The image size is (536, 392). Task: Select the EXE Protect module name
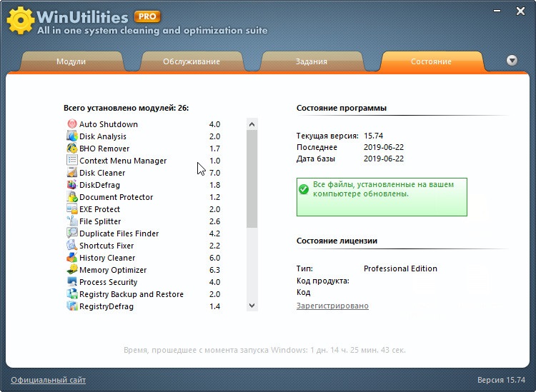(x=99, y=209)
